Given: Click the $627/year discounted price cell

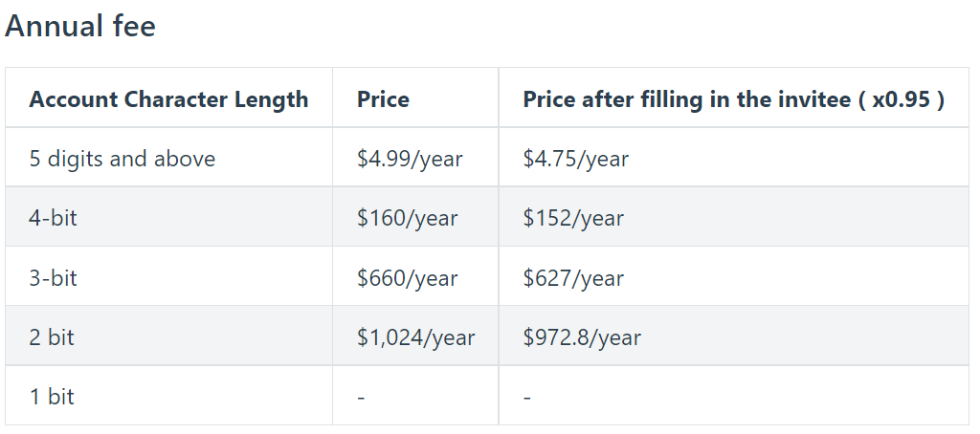Looking at the screenshot, I should click(x=573, y=278).
